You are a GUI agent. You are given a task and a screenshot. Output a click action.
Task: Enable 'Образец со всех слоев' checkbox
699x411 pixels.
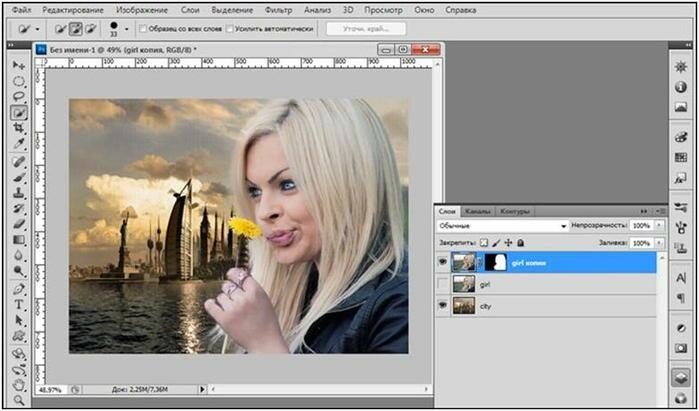pyautogui.click(x=143, y=29)
